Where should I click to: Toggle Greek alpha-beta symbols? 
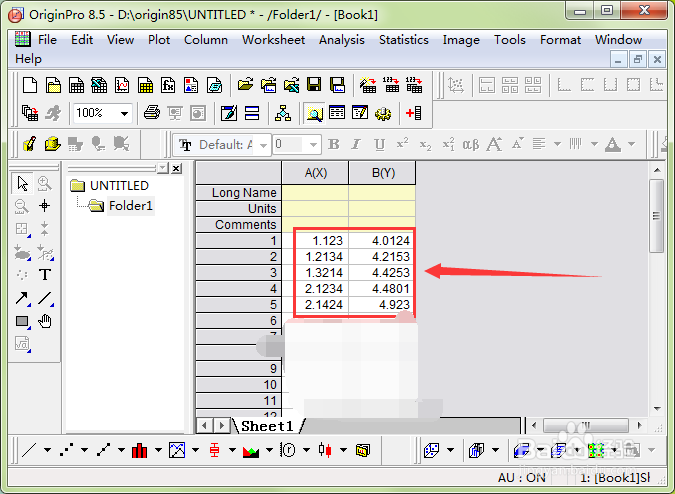[471, 144]
